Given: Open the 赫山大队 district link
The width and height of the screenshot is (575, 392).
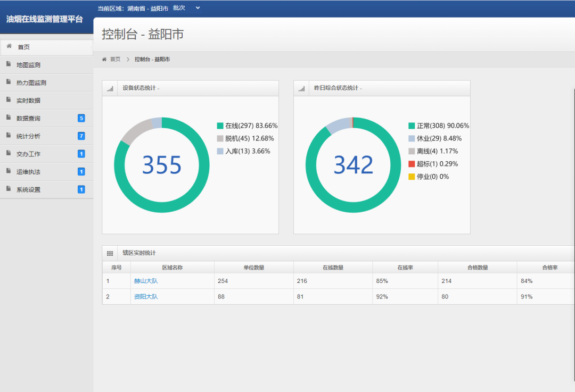Looking at the screenshot, I should tap(146, 281).
